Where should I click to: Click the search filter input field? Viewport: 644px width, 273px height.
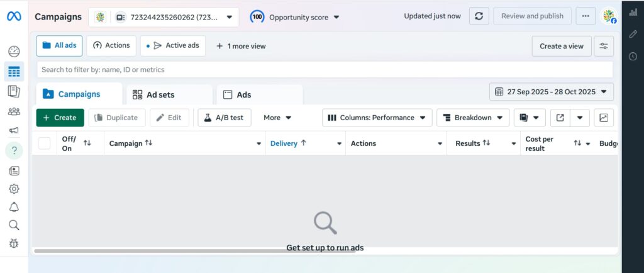[324, 70]
